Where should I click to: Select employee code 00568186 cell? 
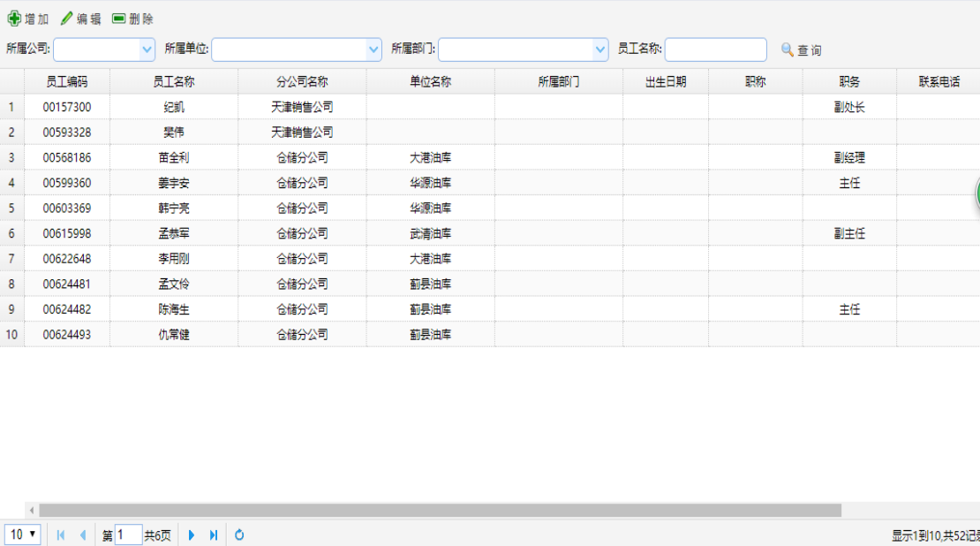[x=67, y=157]
